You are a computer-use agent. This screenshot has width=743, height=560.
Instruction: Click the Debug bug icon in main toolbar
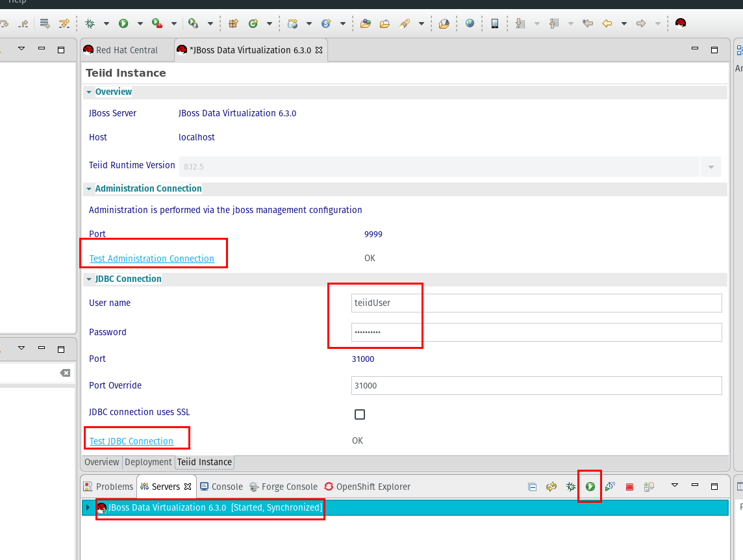pyautogui.click(x=90, y=23)
